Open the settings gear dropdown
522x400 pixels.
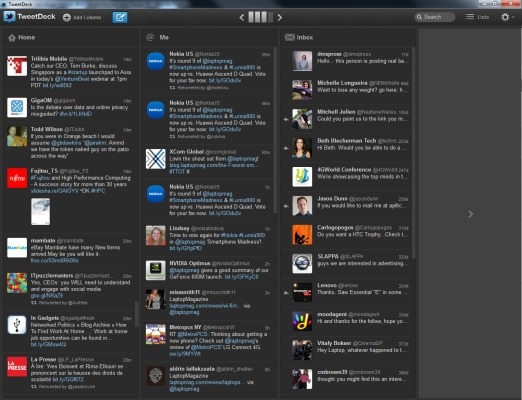[x=506, y=17]
